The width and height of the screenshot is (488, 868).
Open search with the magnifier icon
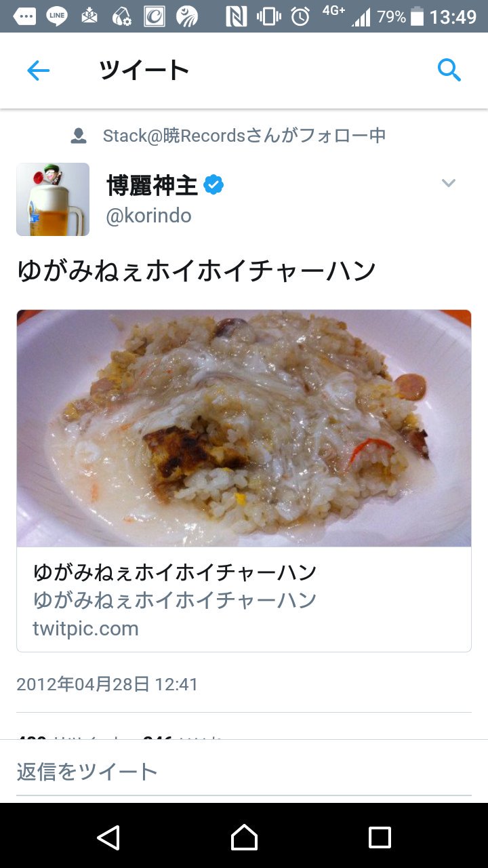449,70
